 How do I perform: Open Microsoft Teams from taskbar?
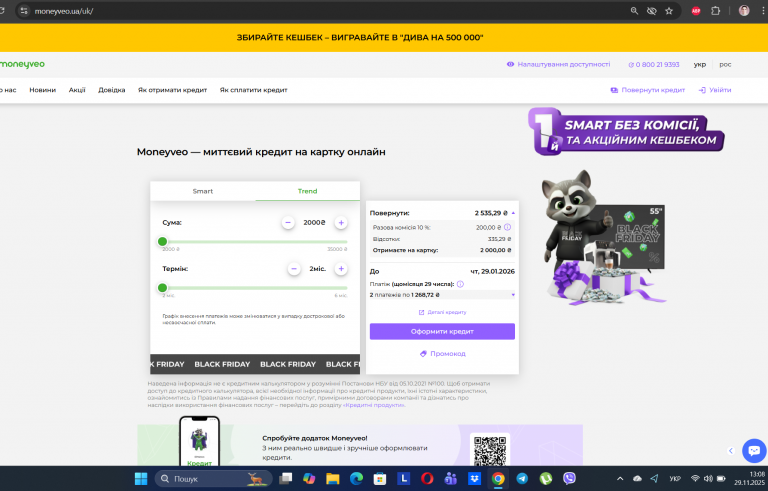pyautogui.click(x=451, y=479)
